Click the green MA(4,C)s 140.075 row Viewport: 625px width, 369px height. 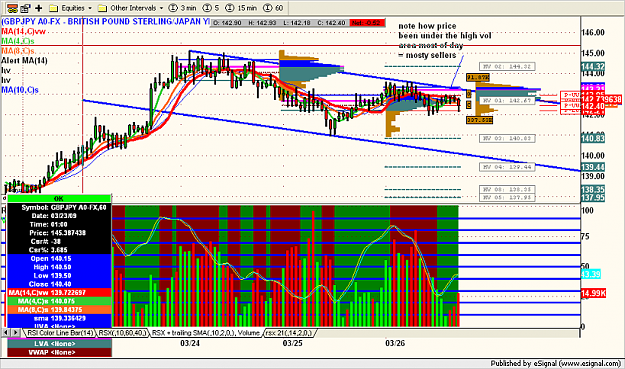point(59,301)
